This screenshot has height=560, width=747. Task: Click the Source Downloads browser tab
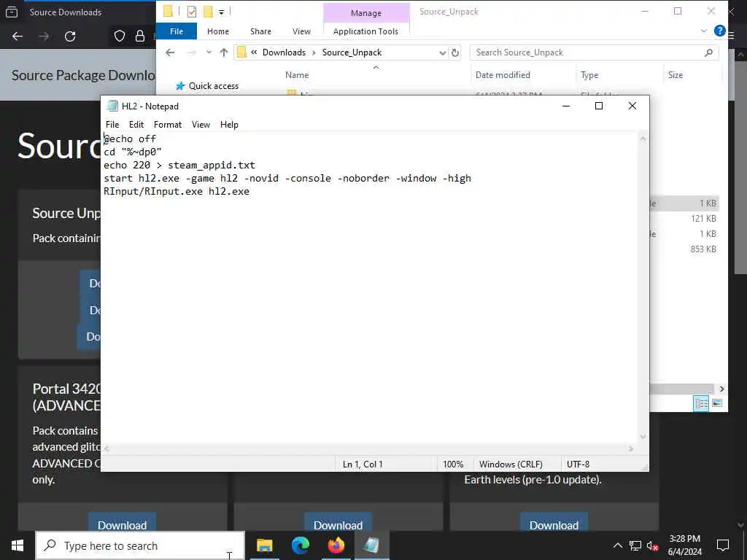click(x=65, y=12)
